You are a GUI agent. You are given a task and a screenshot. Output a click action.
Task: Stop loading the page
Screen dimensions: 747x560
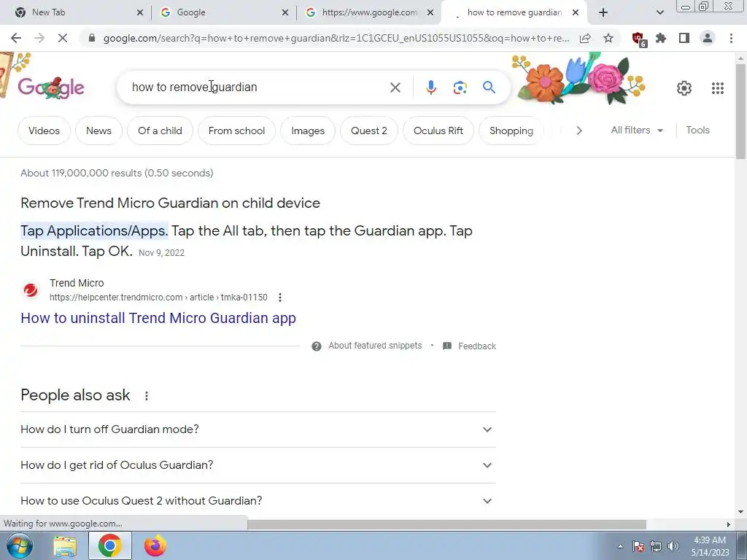[63, 38]
